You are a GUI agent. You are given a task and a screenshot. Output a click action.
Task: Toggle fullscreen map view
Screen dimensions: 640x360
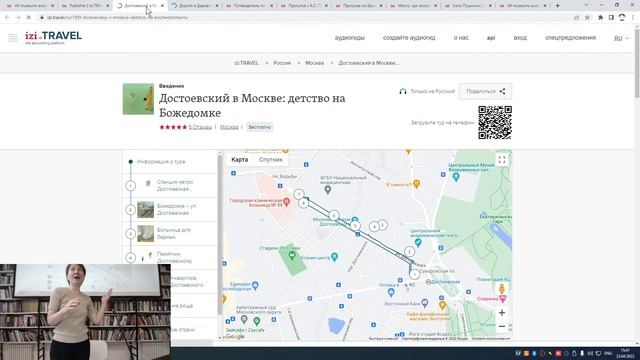click(x=502, y=160)
